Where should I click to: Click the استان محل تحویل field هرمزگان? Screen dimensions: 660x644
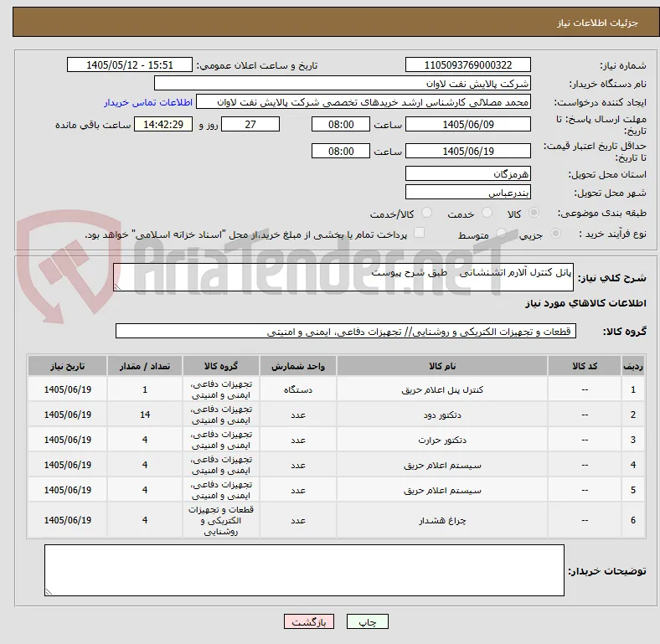tap(468, 173)
